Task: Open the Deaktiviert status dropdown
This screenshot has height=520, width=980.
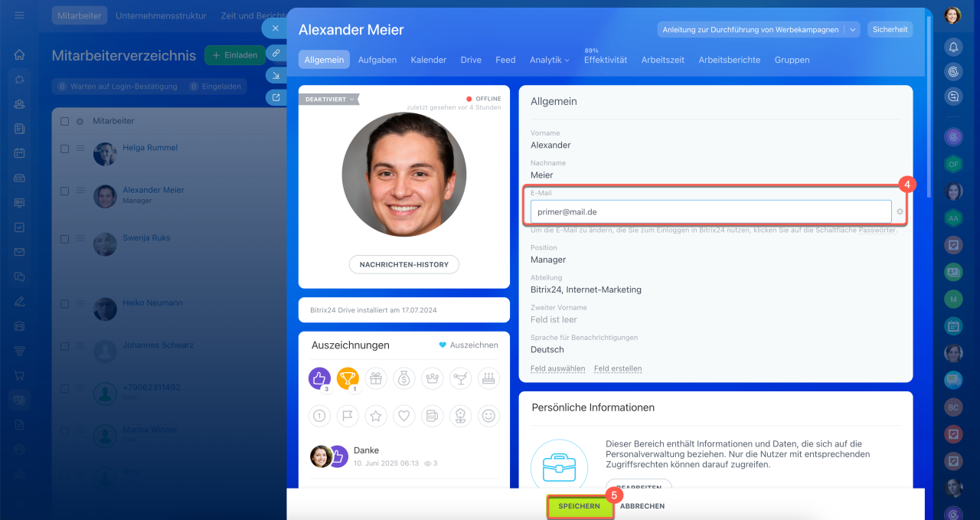Action: tap(329, 99)
